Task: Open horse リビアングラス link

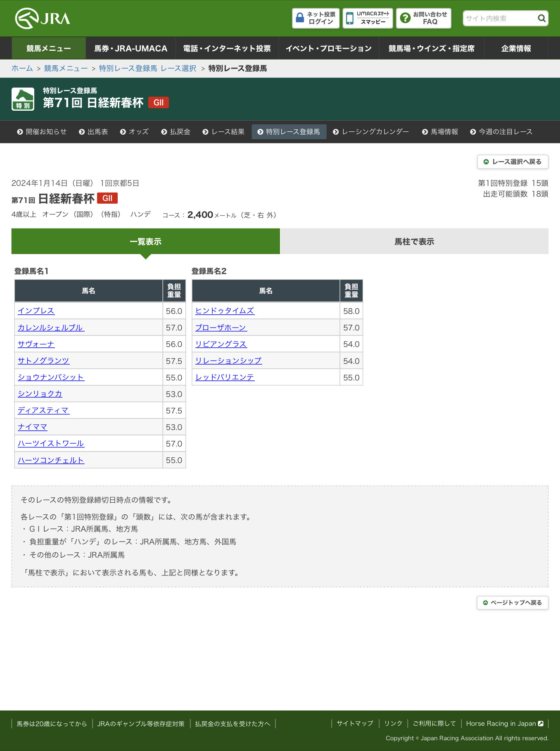Action: coord(221,344)
